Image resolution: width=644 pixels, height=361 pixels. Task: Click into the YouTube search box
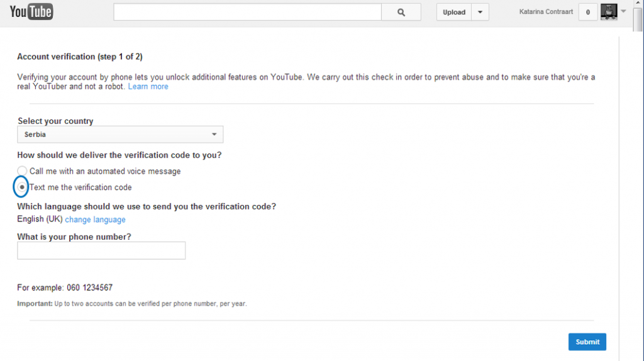pos(247,13)
